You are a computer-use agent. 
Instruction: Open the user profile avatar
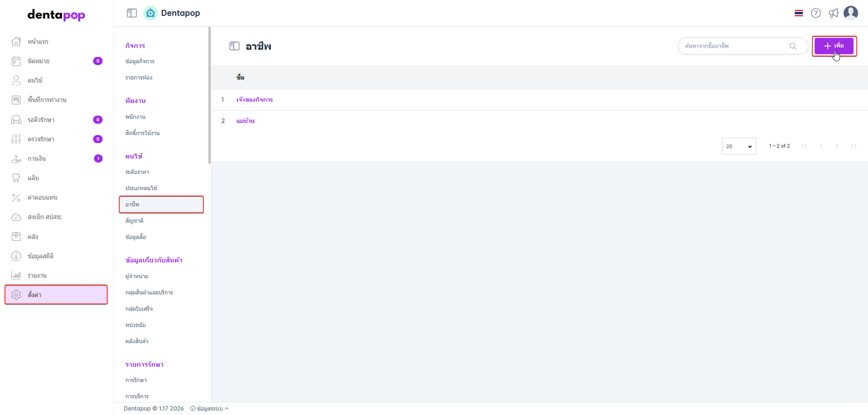(x=851, y=13)
